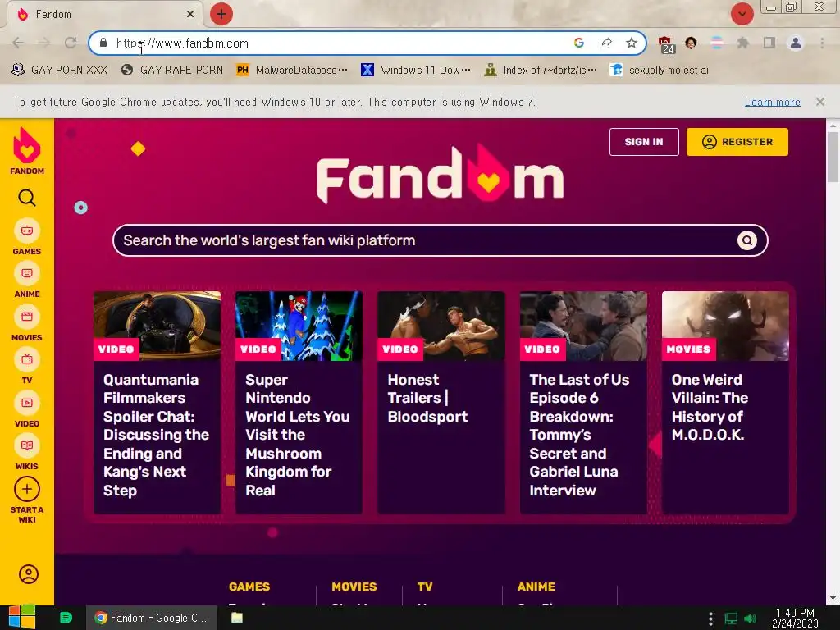
Task: Open the volume speaker tray icon
Action: coord(751,619)
